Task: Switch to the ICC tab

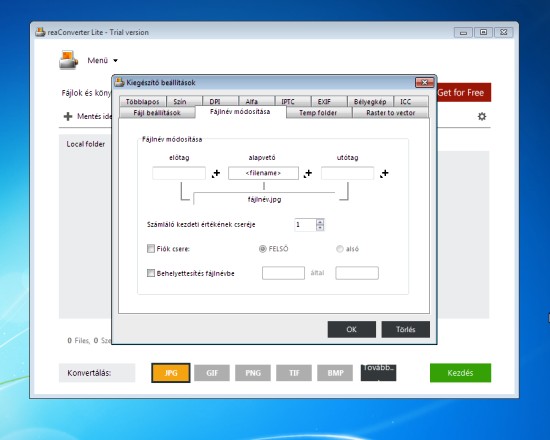Action: [411, 101]
